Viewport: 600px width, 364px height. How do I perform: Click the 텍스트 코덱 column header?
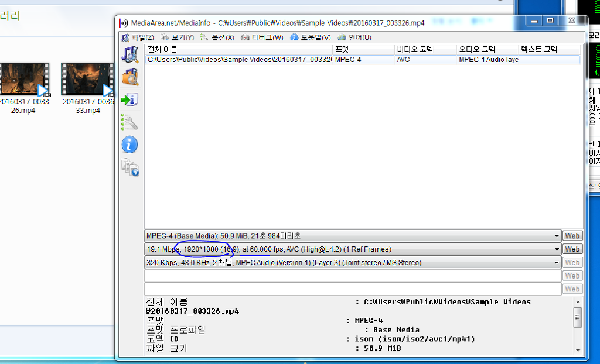(550, 49)
